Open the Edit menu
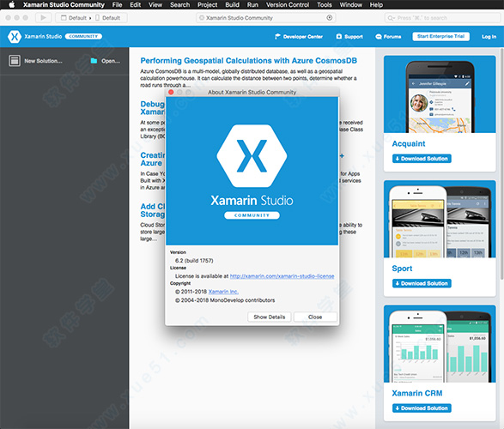504x429 pixels. click(136, 4)
